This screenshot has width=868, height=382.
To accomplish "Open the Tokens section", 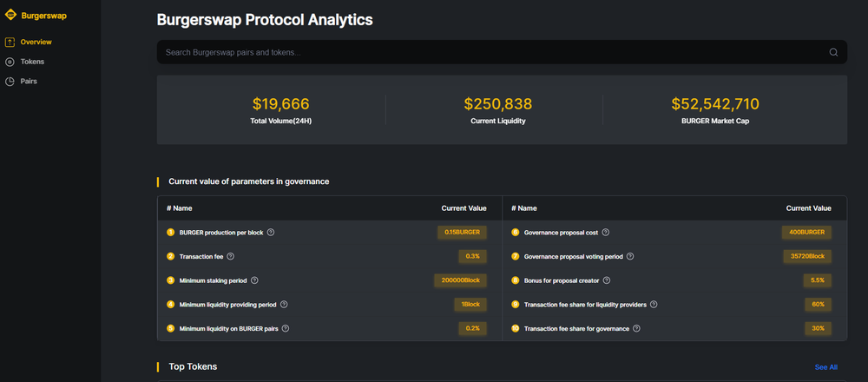I will (x=32, y=62).
